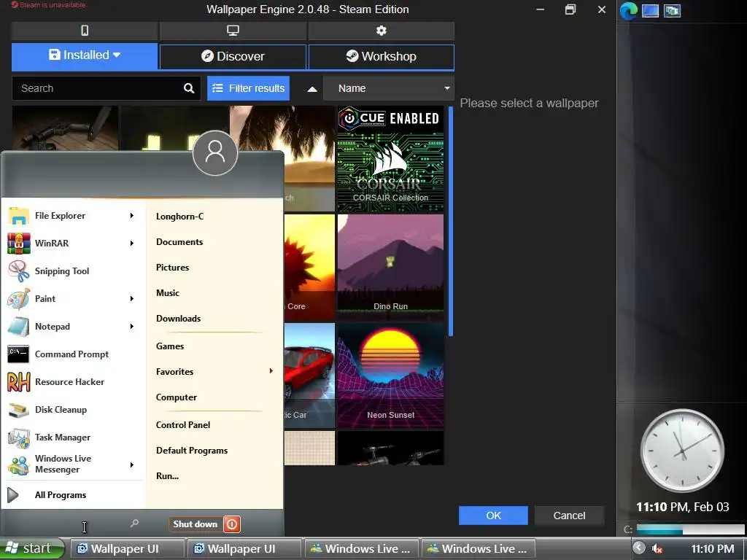
Task: Open the Snipping Tool icon
Action: point(18,271)
